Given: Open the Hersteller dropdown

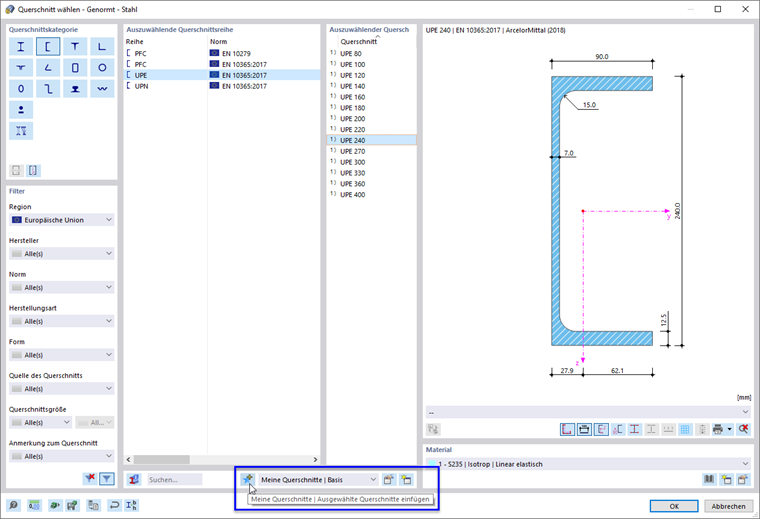Looking at the screenshot, I should 62,253.
